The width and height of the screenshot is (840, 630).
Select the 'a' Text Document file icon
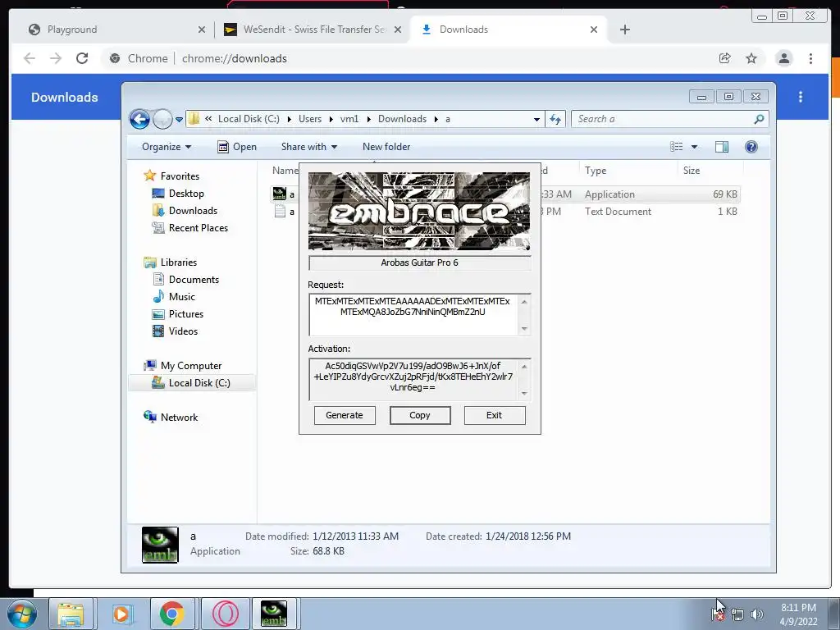[x=279, y=211]
